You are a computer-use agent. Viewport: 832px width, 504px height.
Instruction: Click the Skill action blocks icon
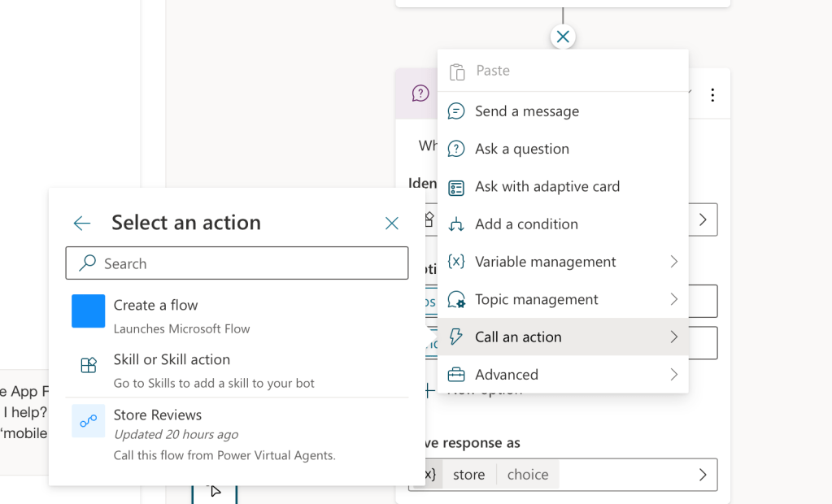point(89,366)
